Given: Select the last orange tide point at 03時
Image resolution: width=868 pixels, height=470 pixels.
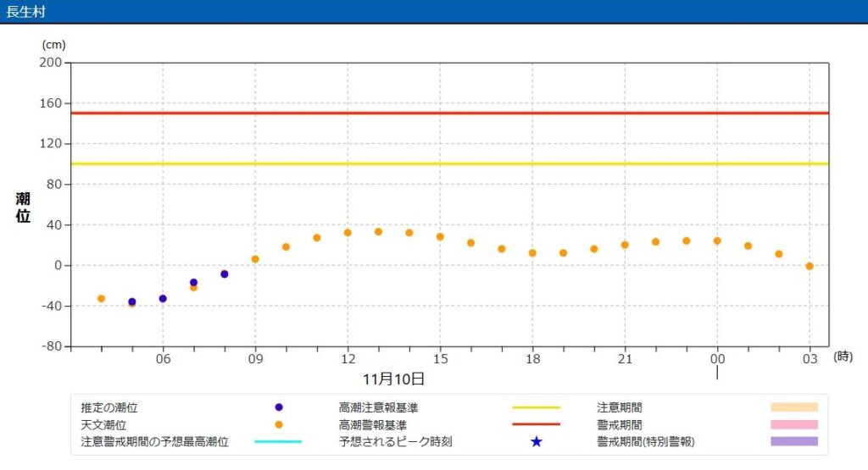Looking at the screenshot, I should [x=810, y=266].
